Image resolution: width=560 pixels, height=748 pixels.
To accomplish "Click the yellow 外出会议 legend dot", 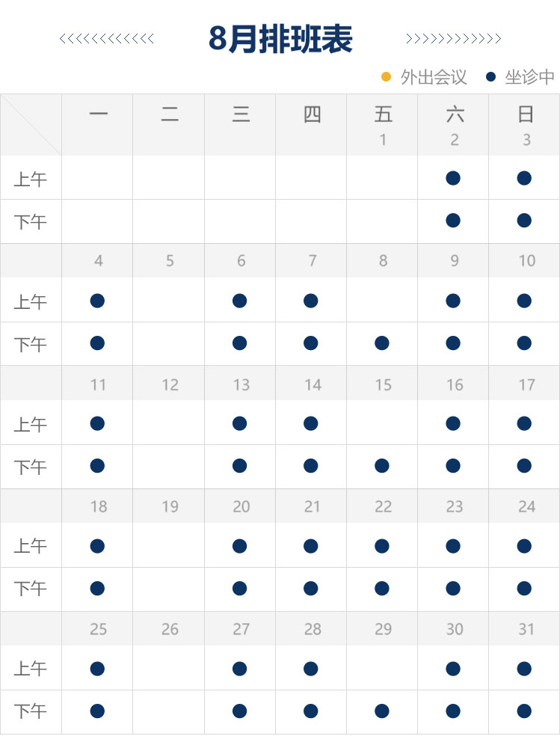I will pos(386,76).
